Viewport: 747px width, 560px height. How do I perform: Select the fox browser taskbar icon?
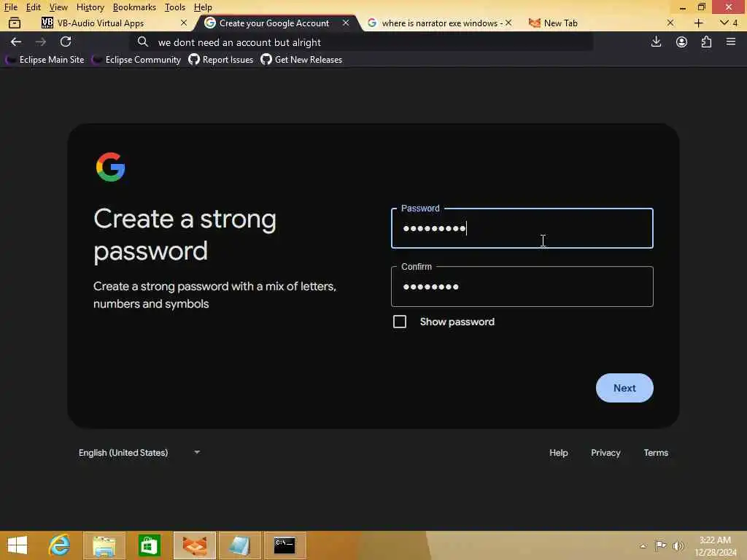195,545
